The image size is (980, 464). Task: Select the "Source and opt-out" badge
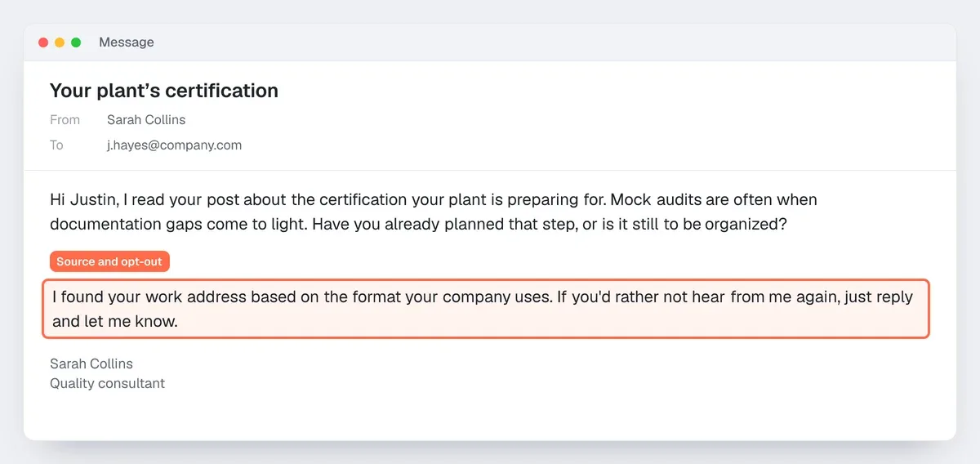point(109,262)
